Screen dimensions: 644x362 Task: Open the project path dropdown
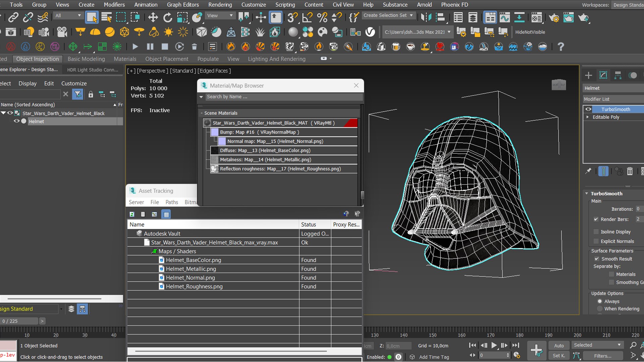coord(418,32)
